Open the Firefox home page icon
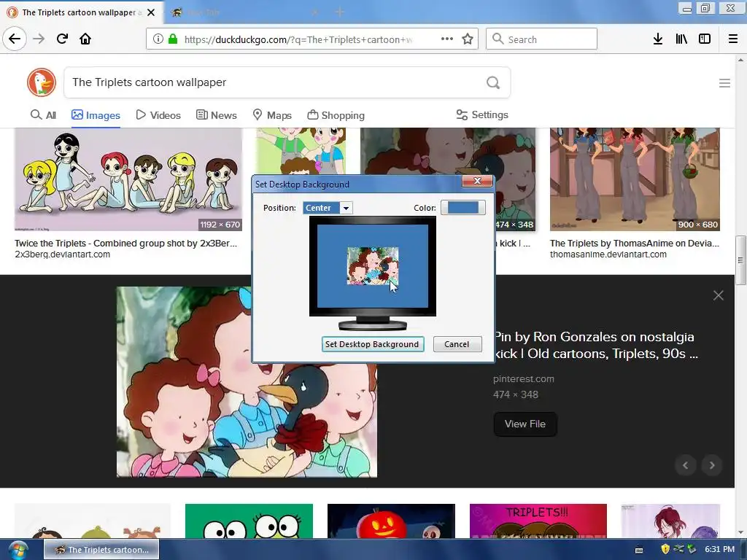The width and height of the screenshot is (747, 560). 85,39
